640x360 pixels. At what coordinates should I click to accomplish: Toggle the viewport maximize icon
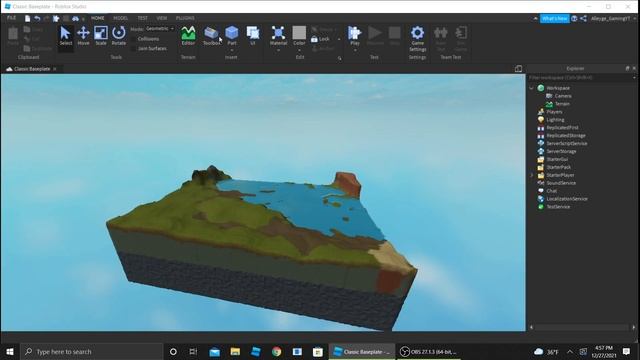pyautogui.click(x=518, y=69)
